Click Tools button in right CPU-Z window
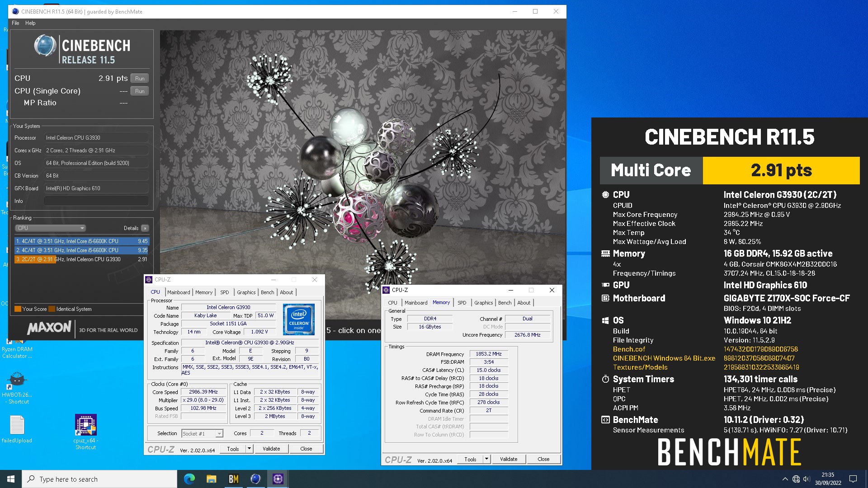 [x=470, y=459]
